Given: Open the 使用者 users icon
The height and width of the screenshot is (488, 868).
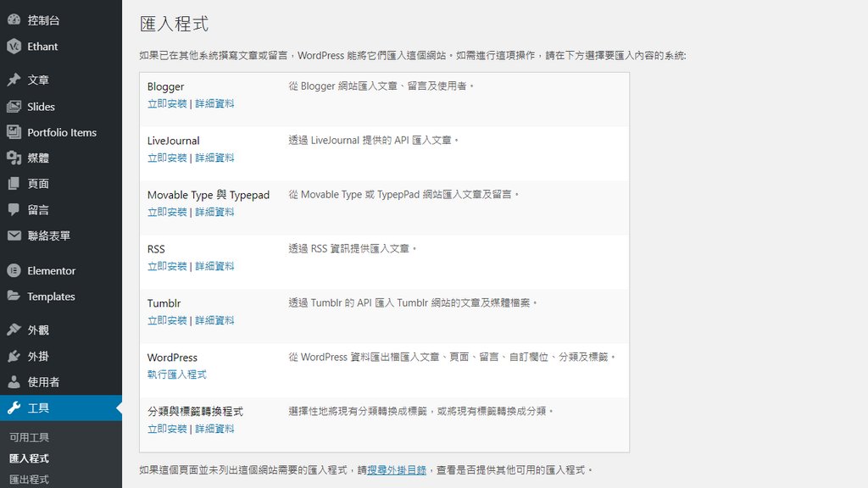Looking at the screenshot, I should tap(14, 381).
